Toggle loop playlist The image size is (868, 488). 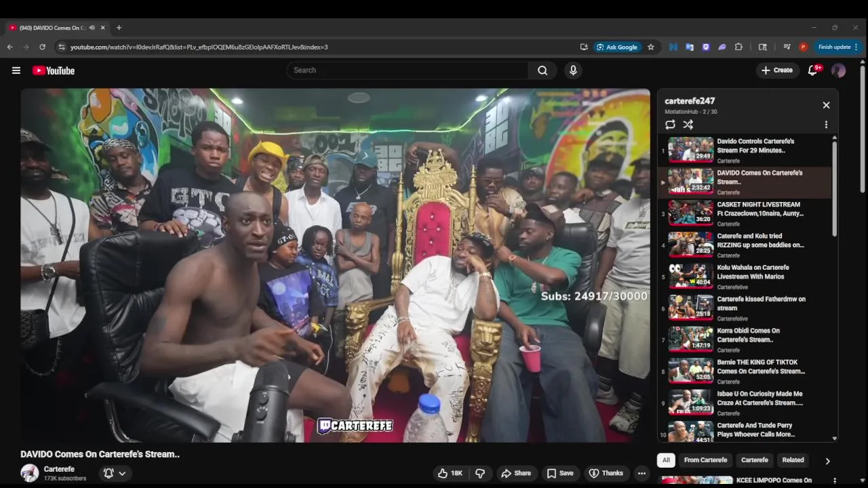[x=670, y=125]
